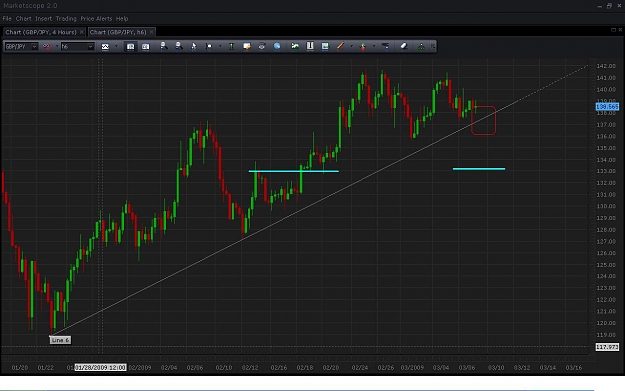The height and width of the screenshot is (391, 625).
Task: Click the chart style icon
Action: pos(105,47)
